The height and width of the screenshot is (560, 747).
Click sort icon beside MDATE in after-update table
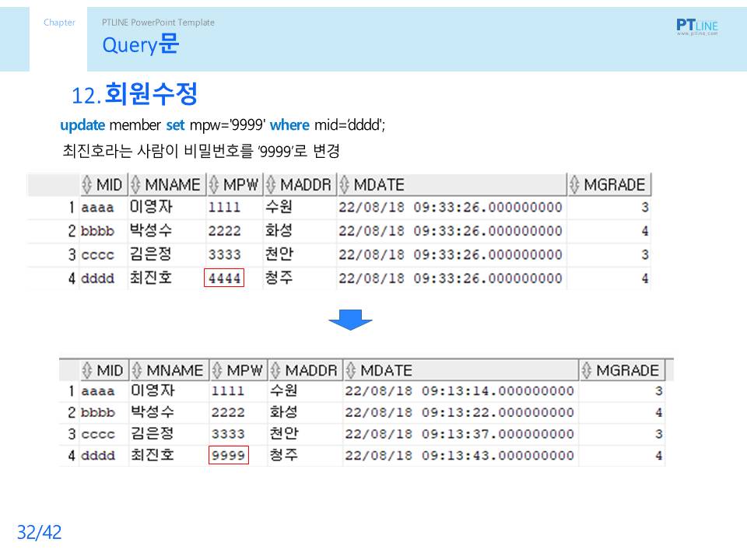point(351,370)
